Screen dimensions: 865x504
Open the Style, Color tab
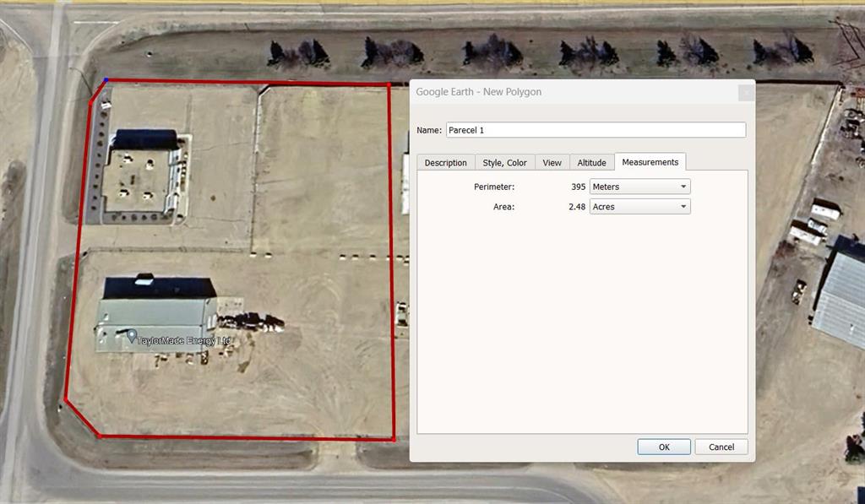coord(504,163)
